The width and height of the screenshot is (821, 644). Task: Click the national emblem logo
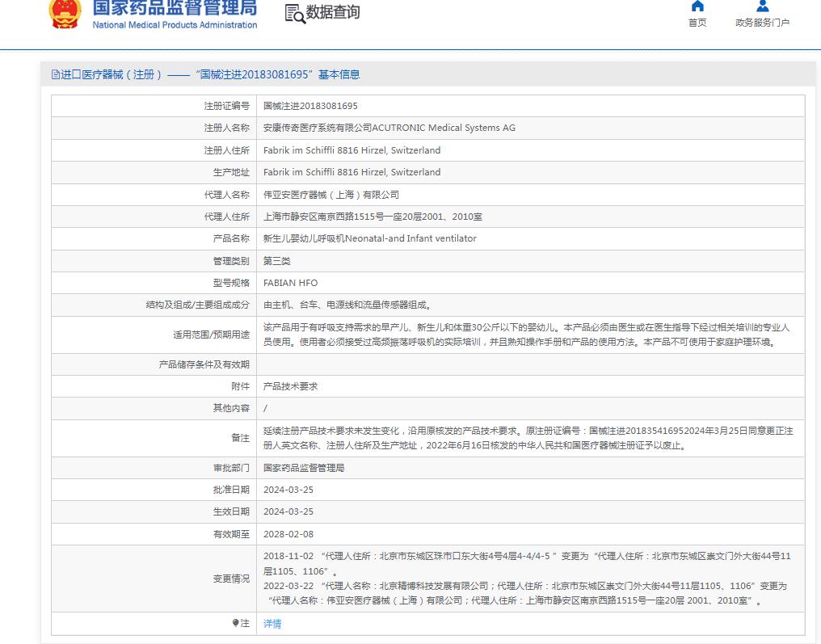(x=65, y=13)
